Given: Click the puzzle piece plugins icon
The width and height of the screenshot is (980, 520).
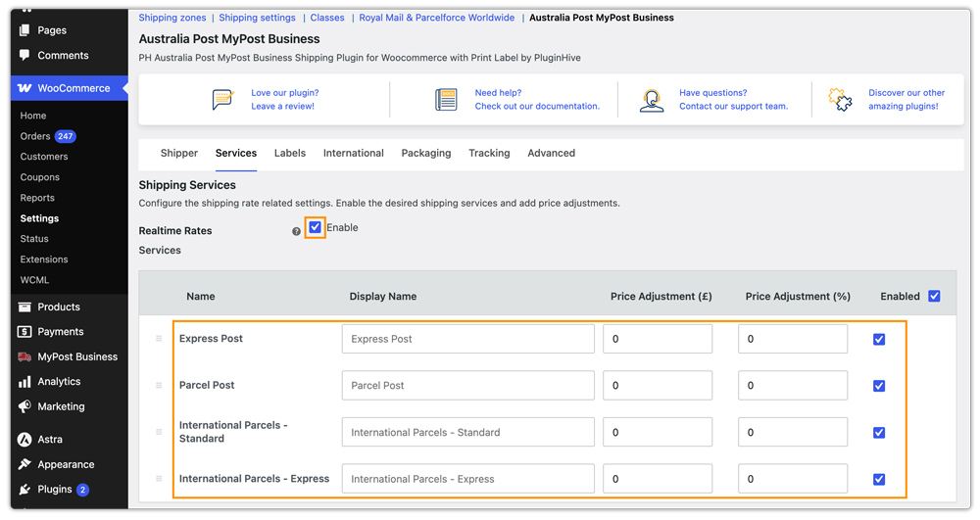Looking at the screenshot, I should click(840, 99).
